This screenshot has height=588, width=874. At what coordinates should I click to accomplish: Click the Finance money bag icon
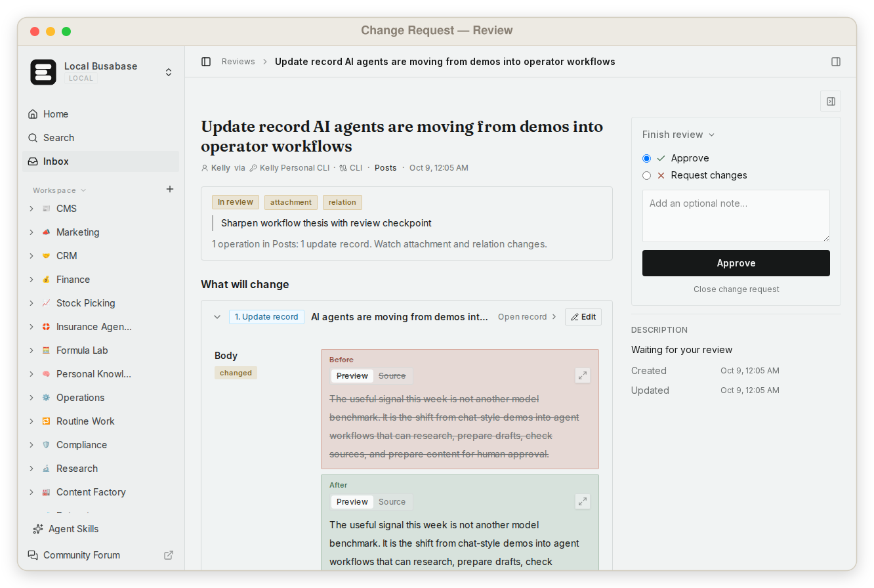click(46, 280)
